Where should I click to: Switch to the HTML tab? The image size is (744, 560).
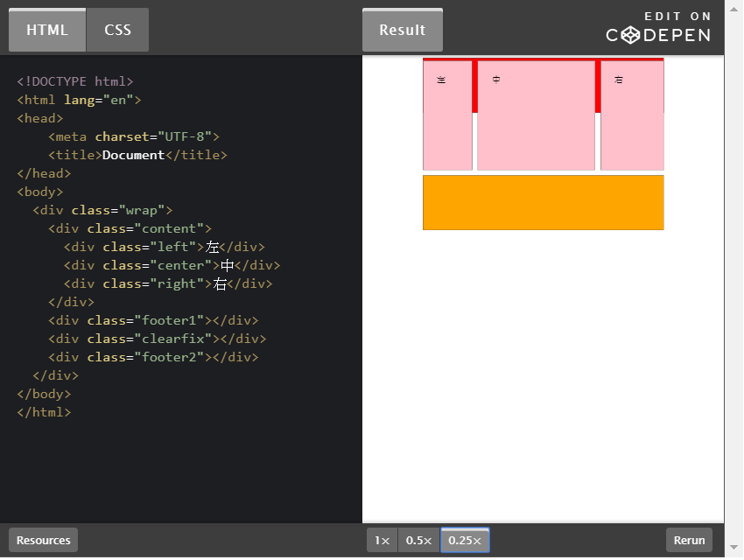point(47,30)
